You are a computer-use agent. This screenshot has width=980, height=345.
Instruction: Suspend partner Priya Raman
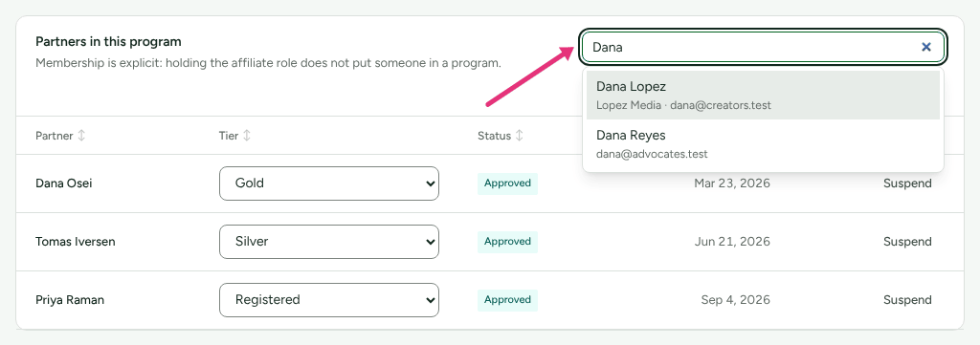907,300
